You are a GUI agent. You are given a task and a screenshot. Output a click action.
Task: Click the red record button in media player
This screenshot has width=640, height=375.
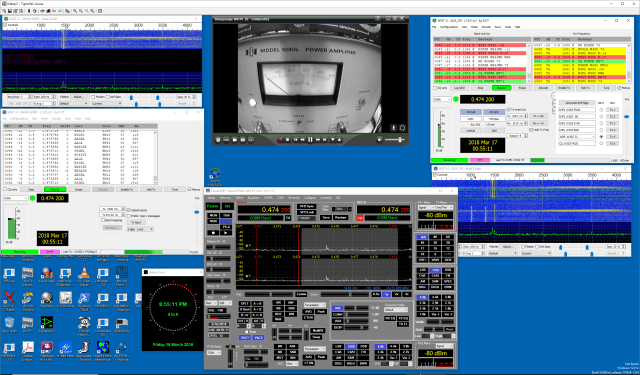[x=280, y=140]
